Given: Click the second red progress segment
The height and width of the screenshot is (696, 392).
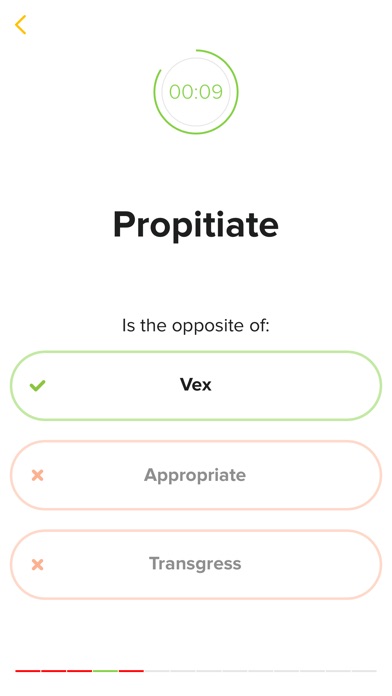Looking at the screenshot, I should 54,671.
